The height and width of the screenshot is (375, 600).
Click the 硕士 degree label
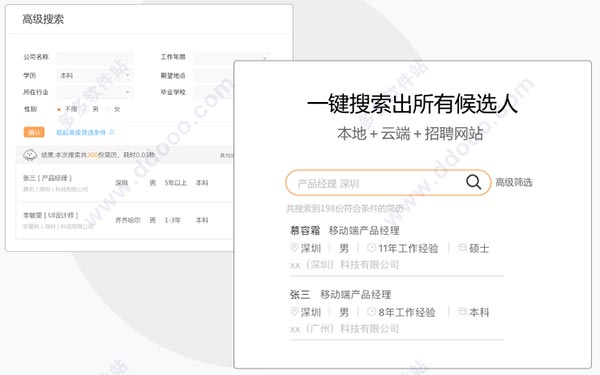click(x=479, y=248)
